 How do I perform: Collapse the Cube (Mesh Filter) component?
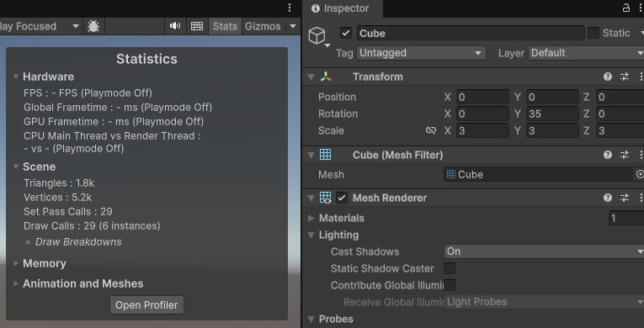[311, 156]
